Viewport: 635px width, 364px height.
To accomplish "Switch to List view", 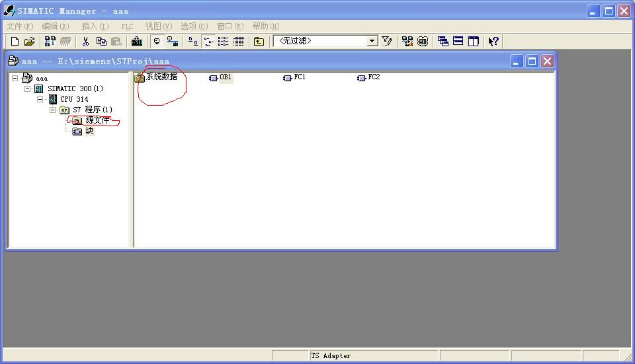I will (223, 41).
